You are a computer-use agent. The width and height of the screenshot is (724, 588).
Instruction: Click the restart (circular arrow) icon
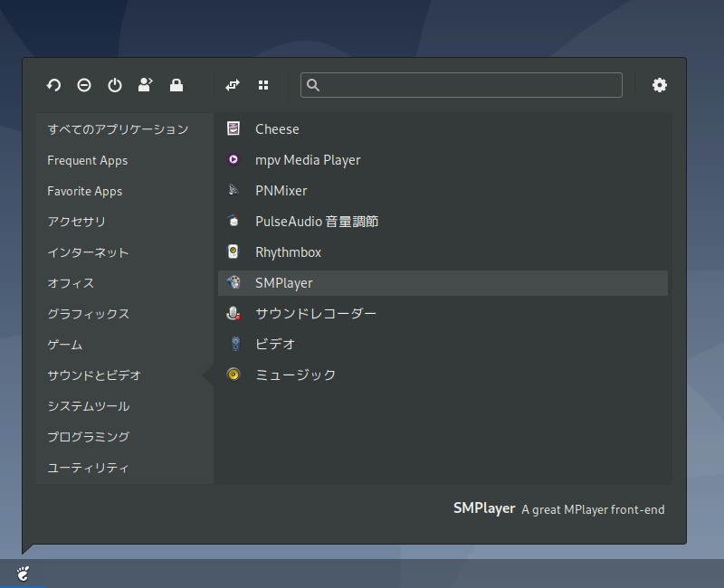[53, 85]
